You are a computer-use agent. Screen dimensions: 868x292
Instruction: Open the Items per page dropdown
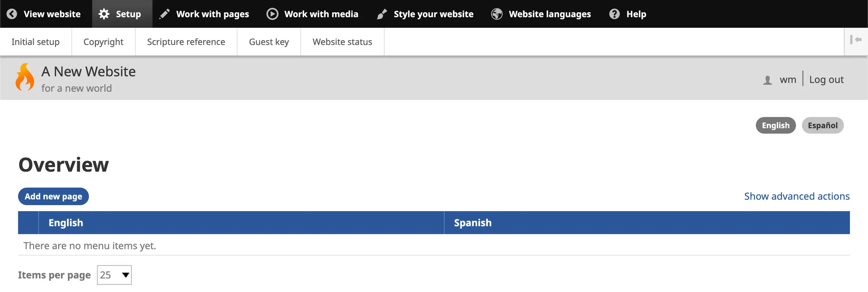pos(114,275)
